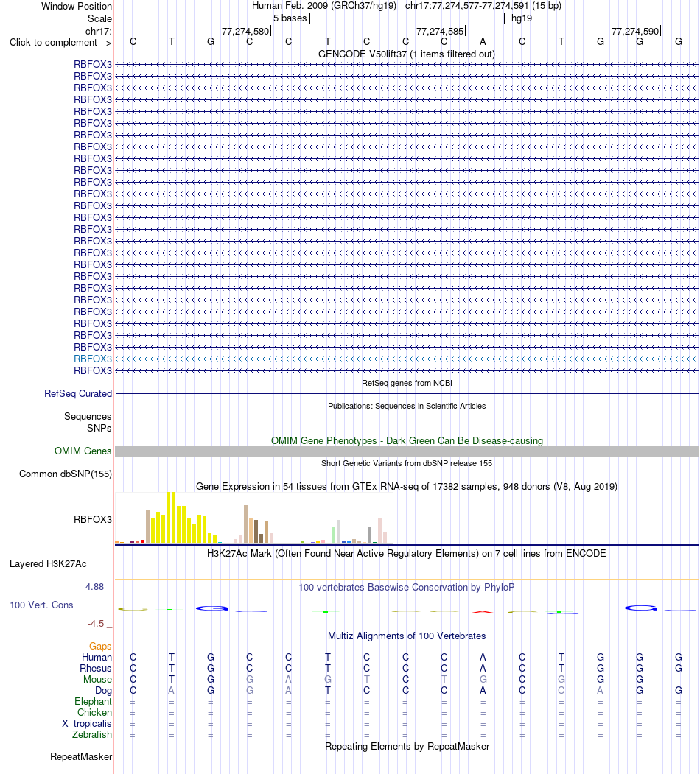Click the gray OMIM Genes item bar
The height and width of the screenshot is (774, 700).
(407, 451)
